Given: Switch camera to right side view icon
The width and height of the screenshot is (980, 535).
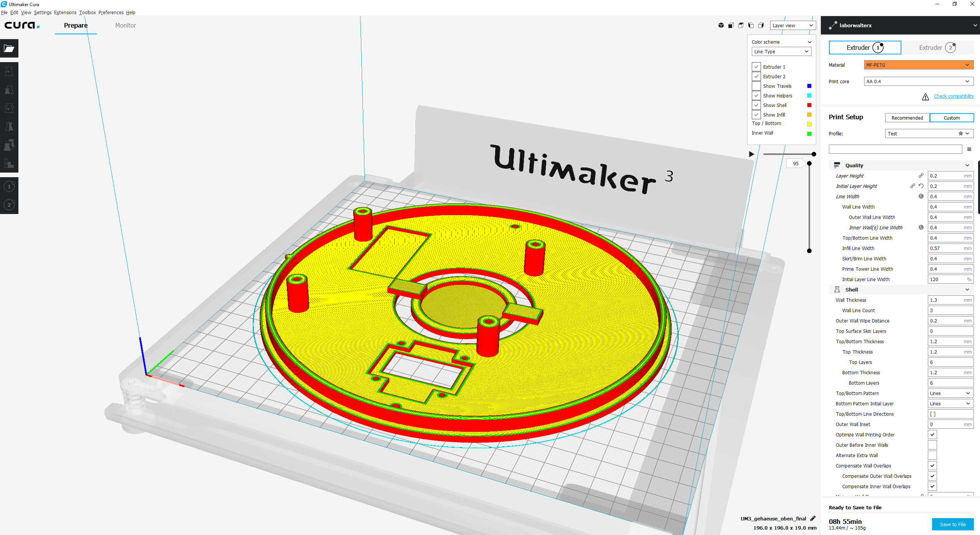Looking at the screenshot, I should pyautogui.click(x=761, y=25).
